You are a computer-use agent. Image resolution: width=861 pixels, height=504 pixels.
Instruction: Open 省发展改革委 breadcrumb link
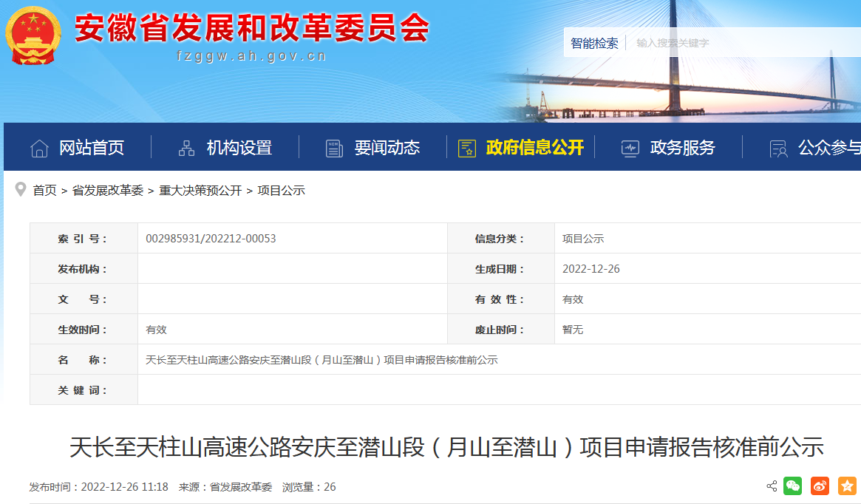point(107,191)
